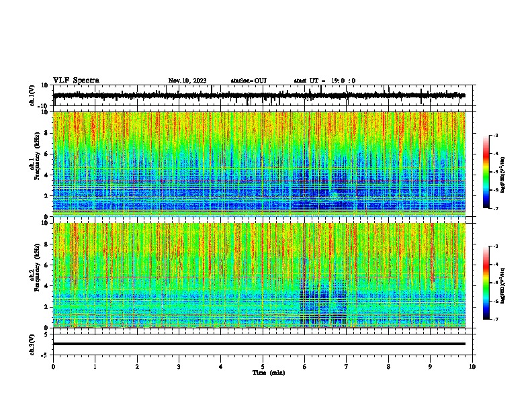This screenshot has height=411, width=532.
Task: Click the ch.1 spectrogram plot area
Action: pyautogui.click(x=259, y=164)
